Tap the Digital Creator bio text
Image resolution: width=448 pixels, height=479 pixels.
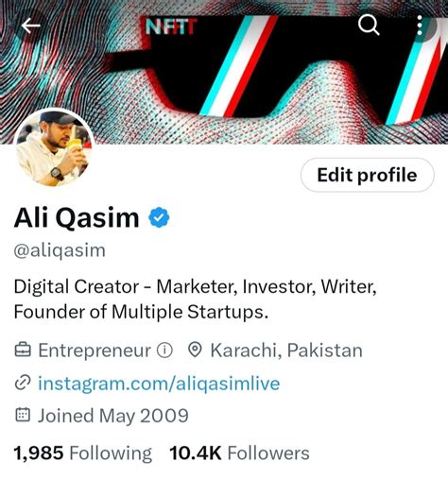(x=196, y=299)
